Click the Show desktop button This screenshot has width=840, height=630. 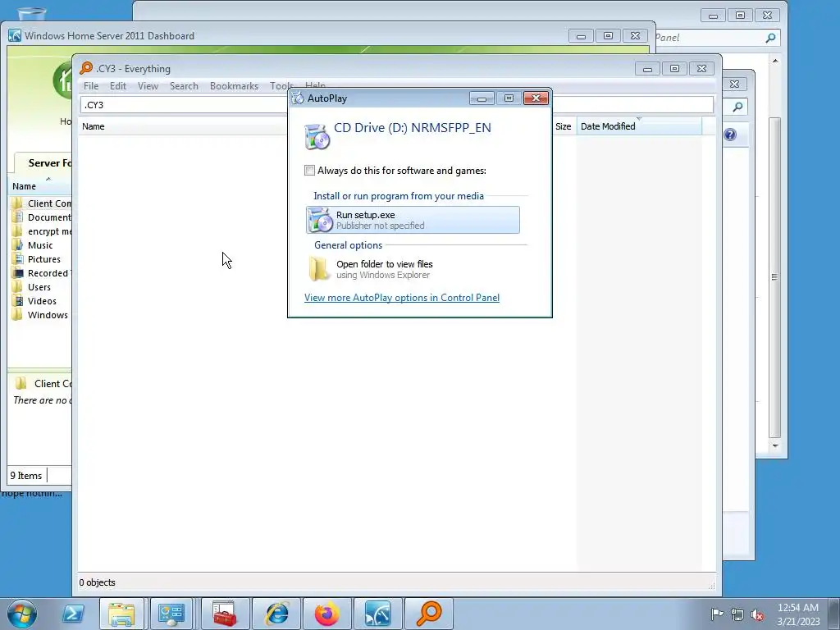(834, 614)
